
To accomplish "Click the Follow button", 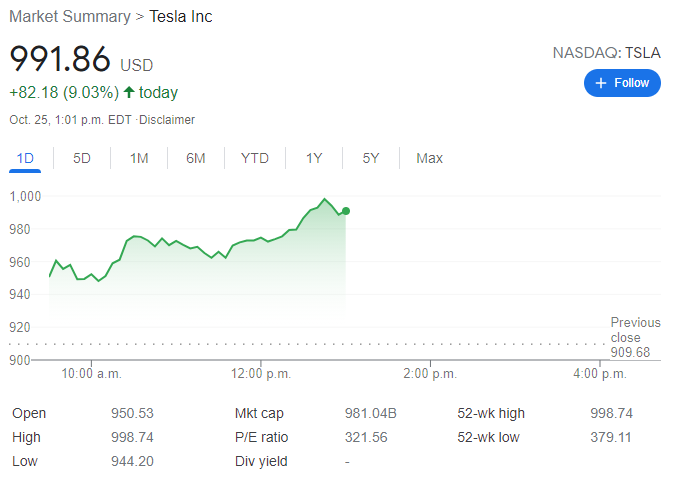I will point(622,83).
